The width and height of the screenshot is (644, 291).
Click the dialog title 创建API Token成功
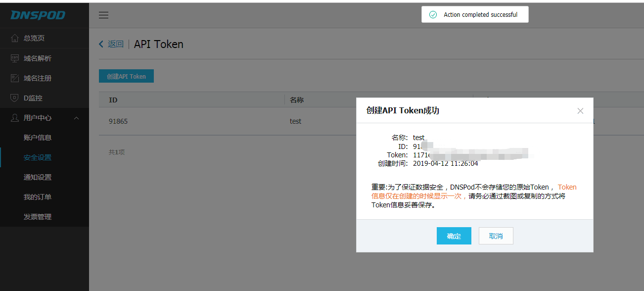(403, 110)
